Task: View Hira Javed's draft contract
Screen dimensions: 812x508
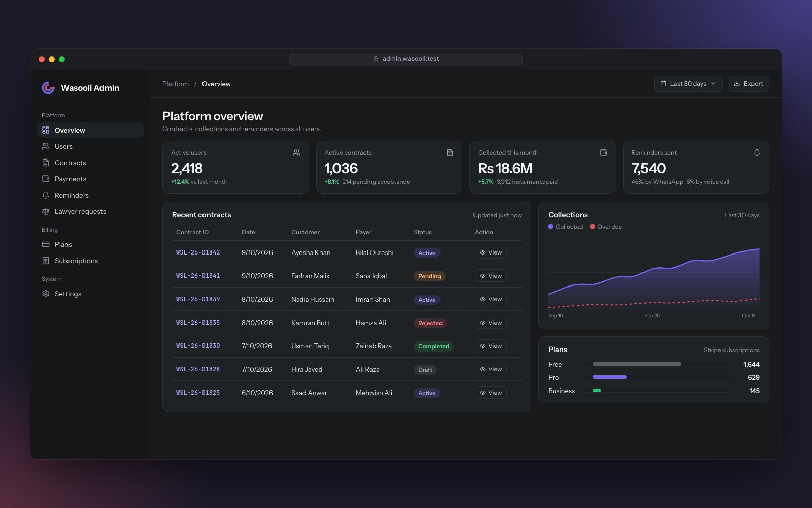Action: tap(491, 369)
